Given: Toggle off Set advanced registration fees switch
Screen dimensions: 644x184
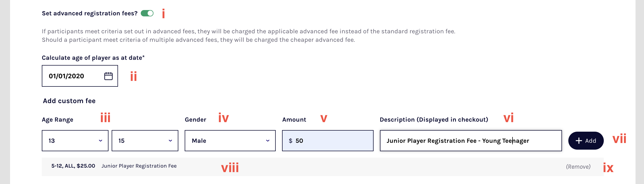Looking at the screenshot, I should pos(147,13).
